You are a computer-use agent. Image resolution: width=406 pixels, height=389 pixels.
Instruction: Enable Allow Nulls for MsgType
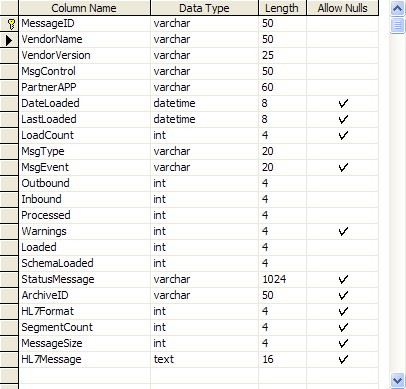(342, 151)
